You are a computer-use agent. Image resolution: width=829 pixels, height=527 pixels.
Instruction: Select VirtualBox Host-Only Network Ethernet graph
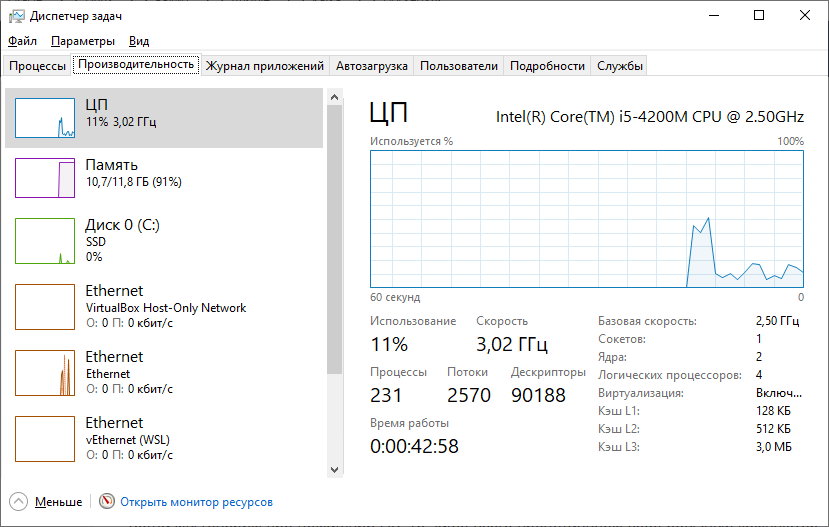coord(45,307)
